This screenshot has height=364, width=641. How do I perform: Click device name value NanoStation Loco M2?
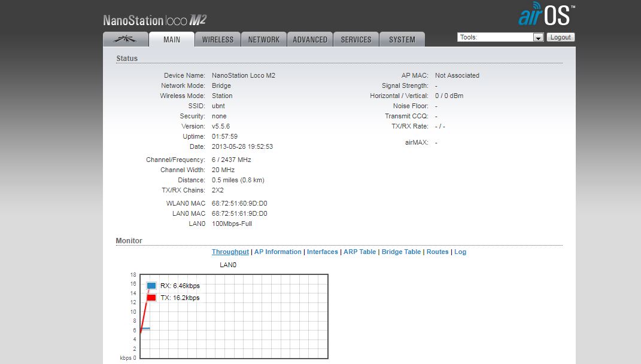click(243, 75)
